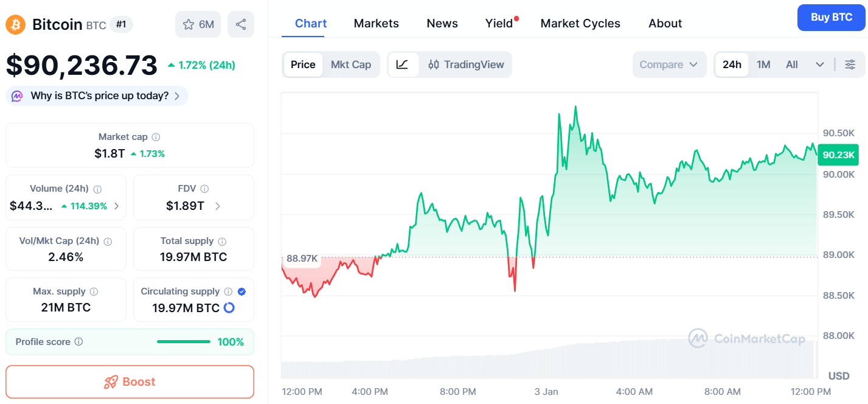This screenshot has height=404, width=868.
Task: Click the Profile score info icon
Action: pos(78,342)
